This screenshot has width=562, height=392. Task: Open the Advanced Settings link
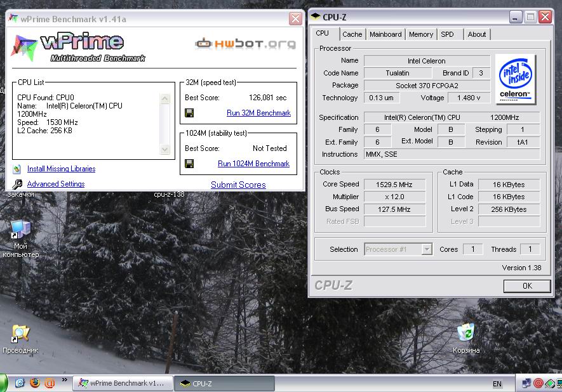point(56,184)
